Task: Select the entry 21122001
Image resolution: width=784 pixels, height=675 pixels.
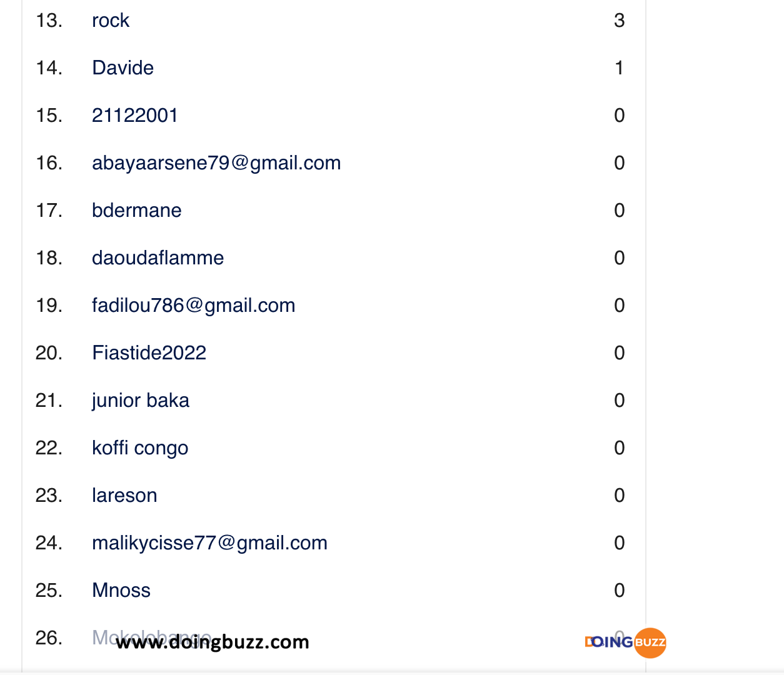Action: click(x=134, y=116)
